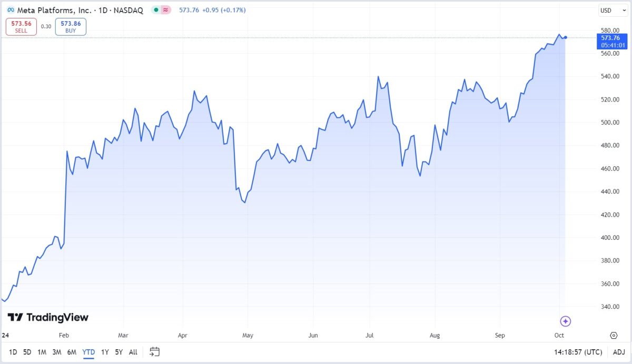Select the 5Y time range

118,352
